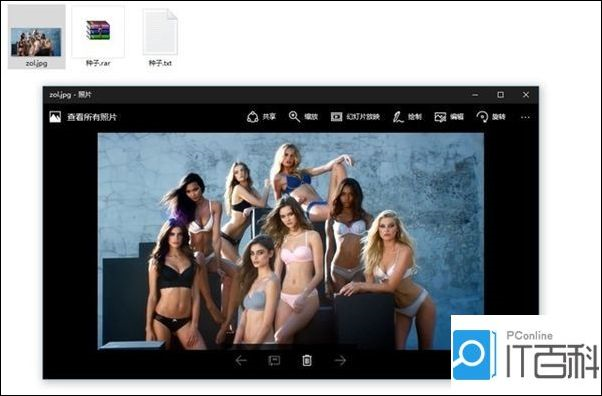The height and width of the screenshot is (396, 602).
Task: Open the three-dot more options menu
Action: pos(525,117)
